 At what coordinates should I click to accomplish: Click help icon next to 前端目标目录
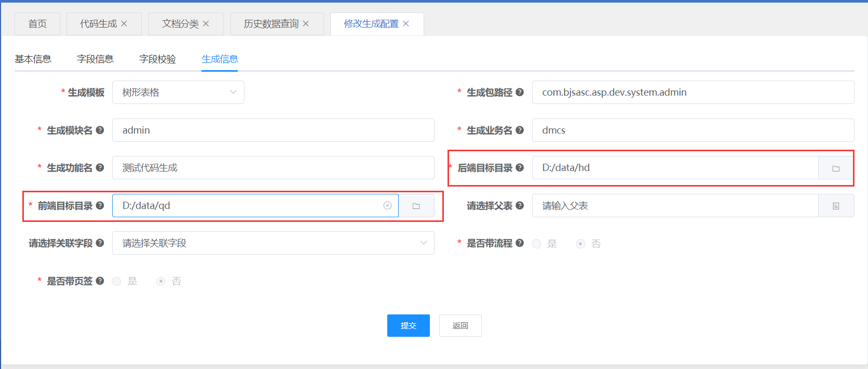click(100, 206)
